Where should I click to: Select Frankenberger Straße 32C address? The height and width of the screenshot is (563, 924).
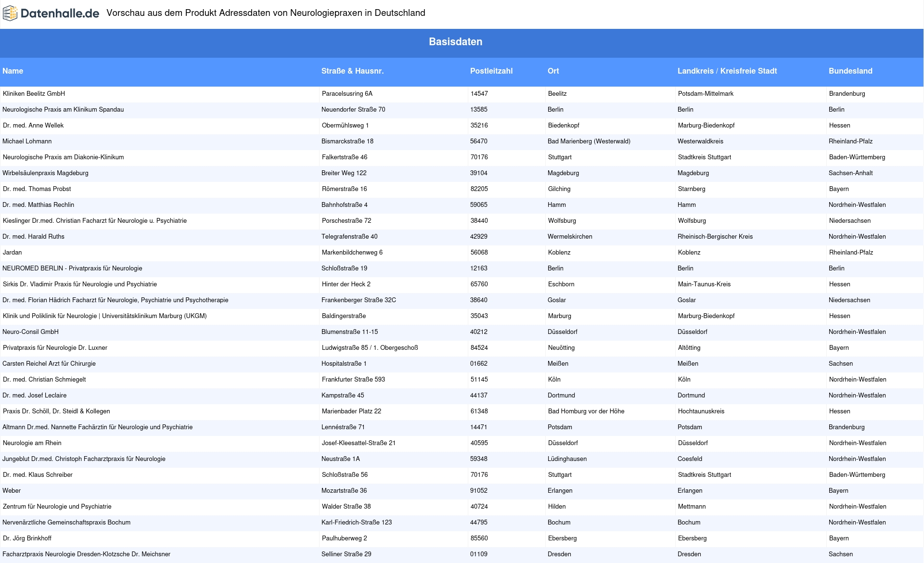click(x=359, y=300)
